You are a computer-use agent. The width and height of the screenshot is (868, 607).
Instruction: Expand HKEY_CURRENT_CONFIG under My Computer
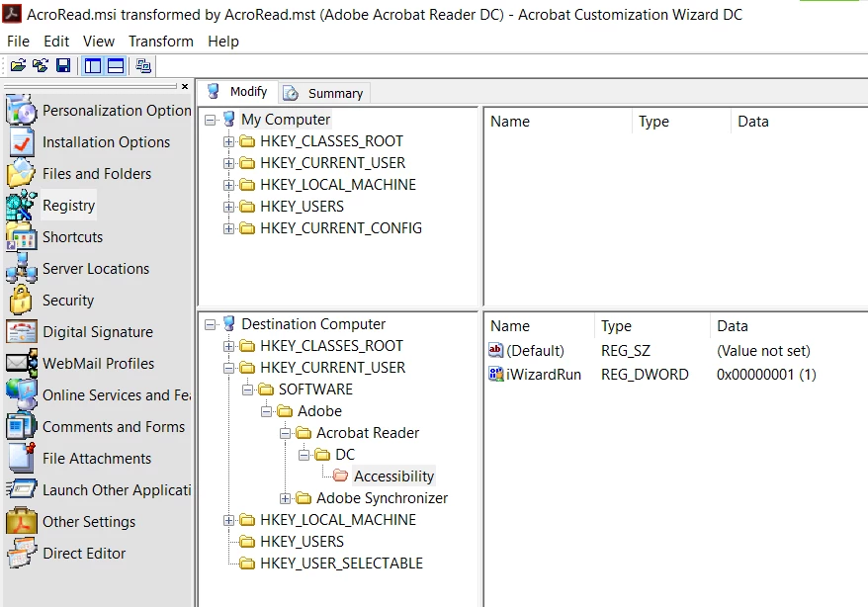228,228
